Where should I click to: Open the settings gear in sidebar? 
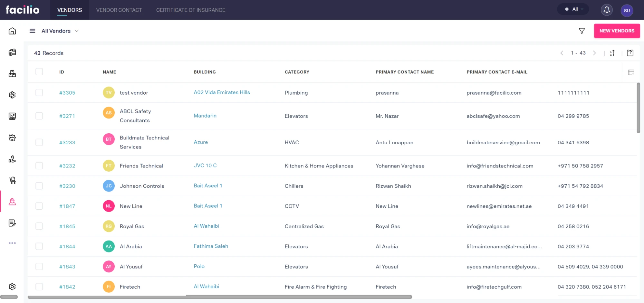point(12,287)
